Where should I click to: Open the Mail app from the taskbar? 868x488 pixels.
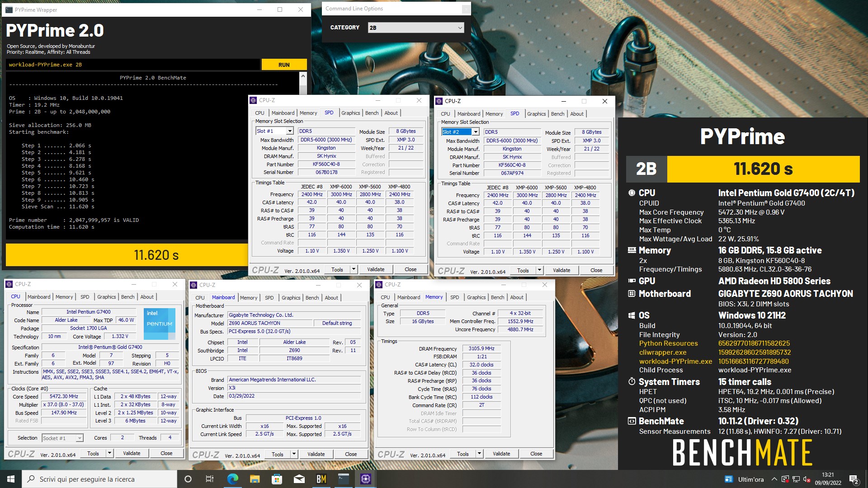click(x=299, y=479)
